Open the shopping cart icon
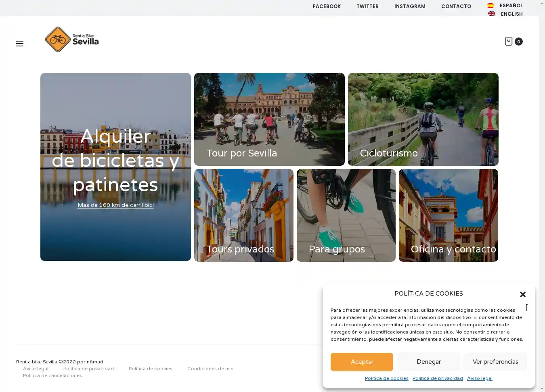 click(x=509, y=41)
